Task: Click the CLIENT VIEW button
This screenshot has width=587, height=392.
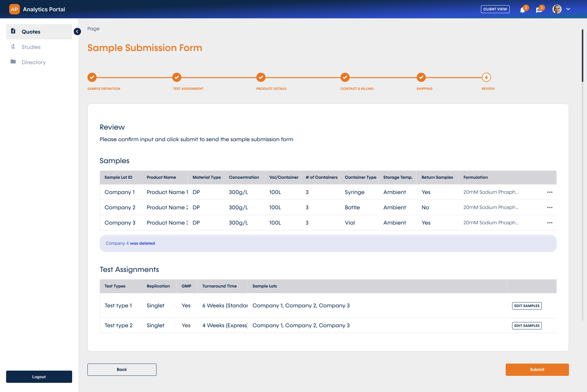Action: (x=495, y=9)
